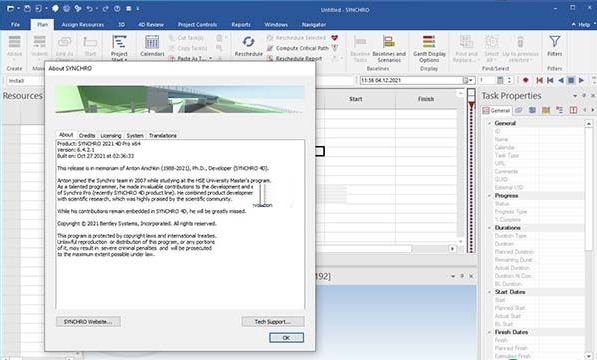Jump to the start of the timeline
This screenshot has height=360, width=597.
click(x=540, y=80)
